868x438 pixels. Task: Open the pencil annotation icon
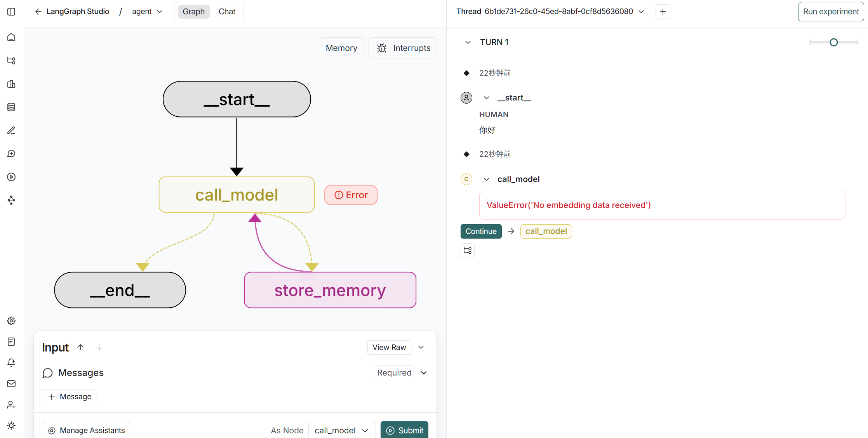coord(11,130)
